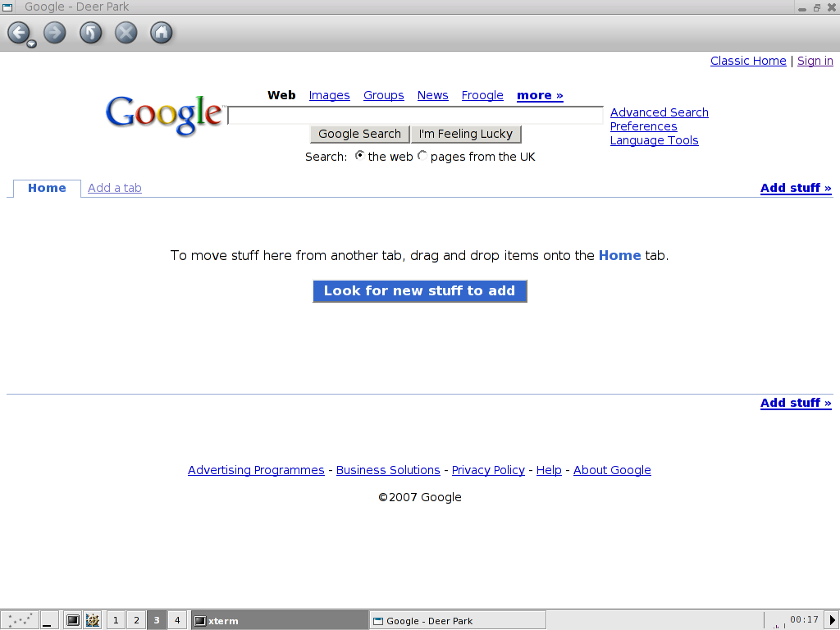Open the Privacy Policy link
The image size is (840, 630).
point(488,470)
